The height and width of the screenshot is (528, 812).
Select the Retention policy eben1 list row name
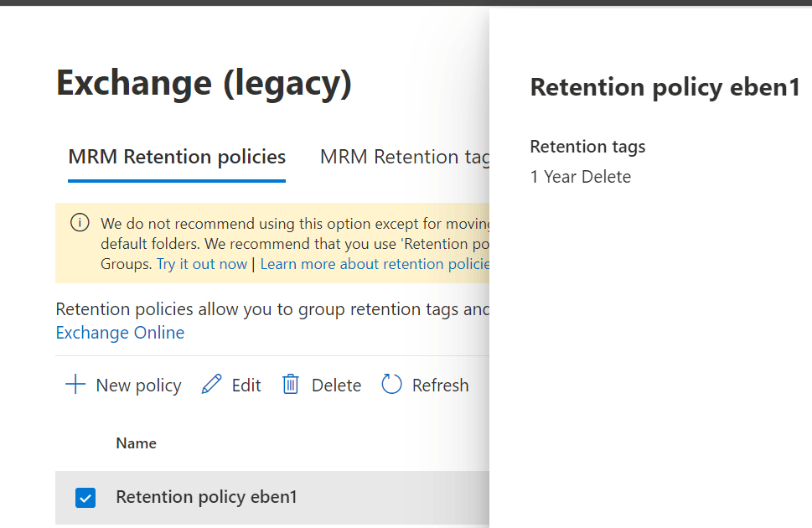(206, 497)
